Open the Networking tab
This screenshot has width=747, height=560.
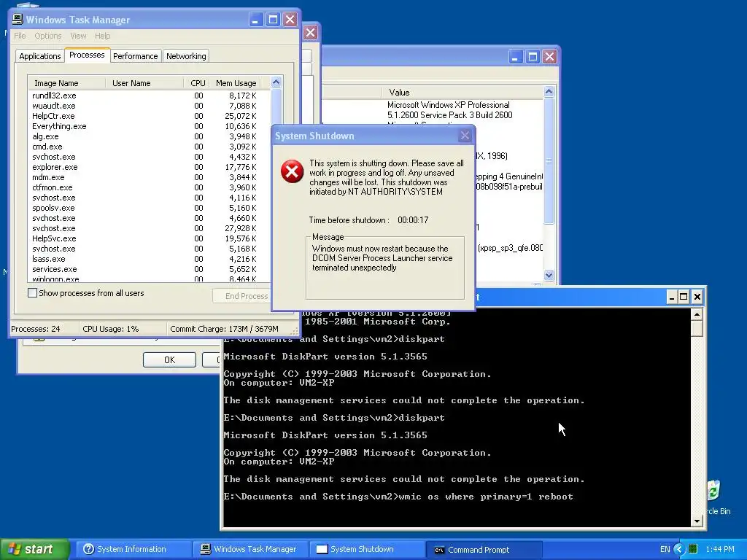(186, 55)
